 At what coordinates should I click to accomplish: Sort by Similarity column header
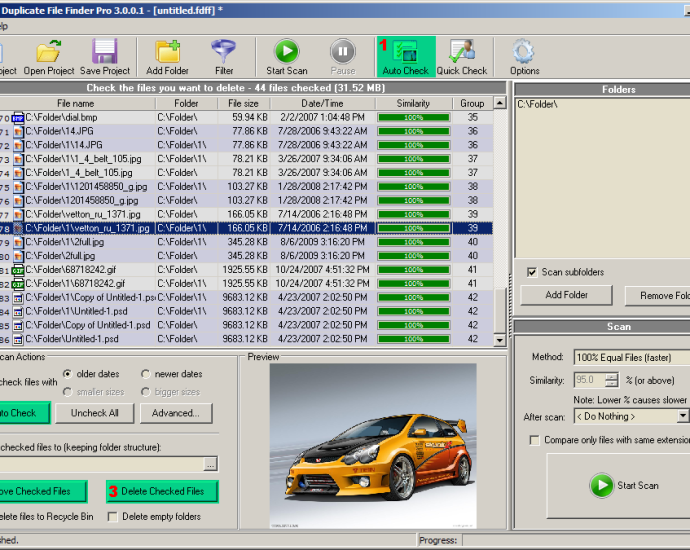[413, 103]
